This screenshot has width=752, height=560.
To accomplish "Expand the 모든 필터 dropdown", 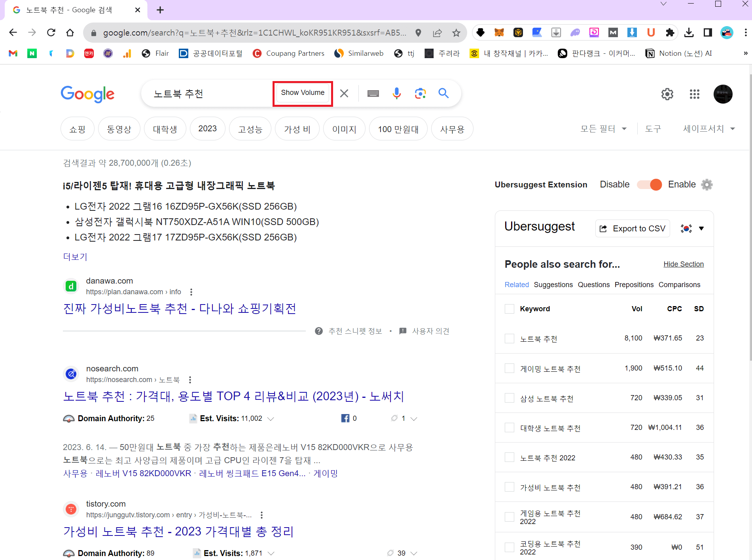I will pos(603,129).
